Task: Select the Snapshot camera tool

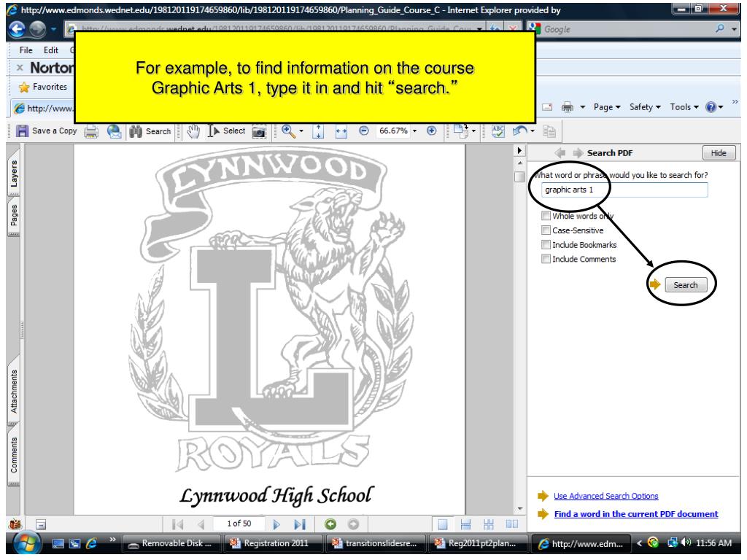Action: [x=259, y=132]
